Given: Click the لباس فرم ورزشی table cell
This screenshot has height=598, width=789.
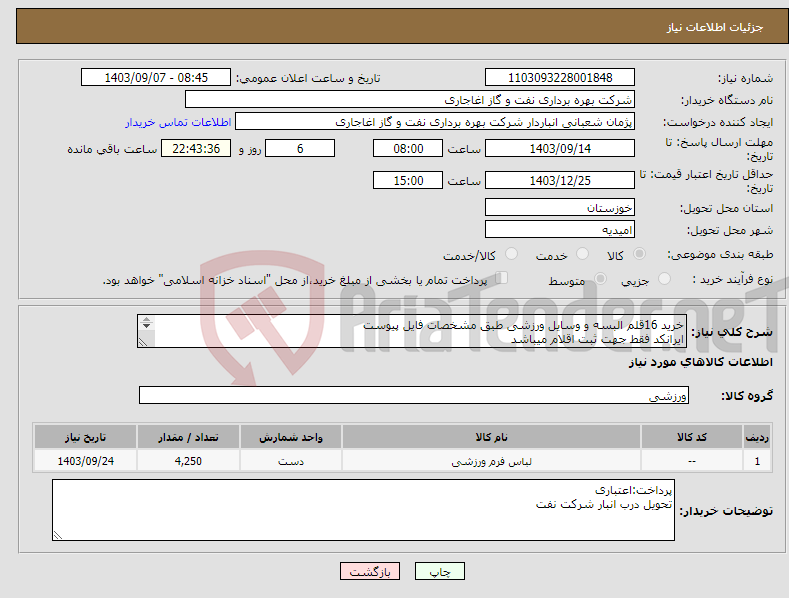Looking at the screenshot, I should 491,461.
